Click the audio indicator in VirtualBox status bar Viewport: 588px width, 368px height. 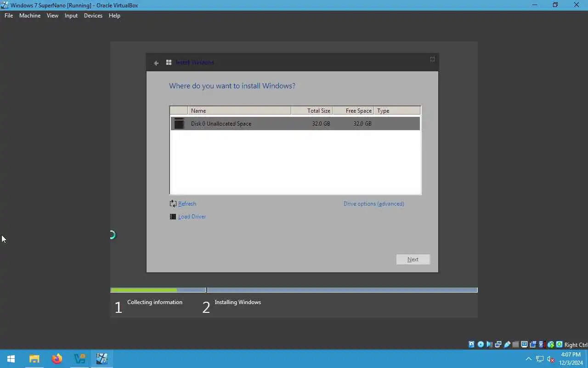click(489, 345)
